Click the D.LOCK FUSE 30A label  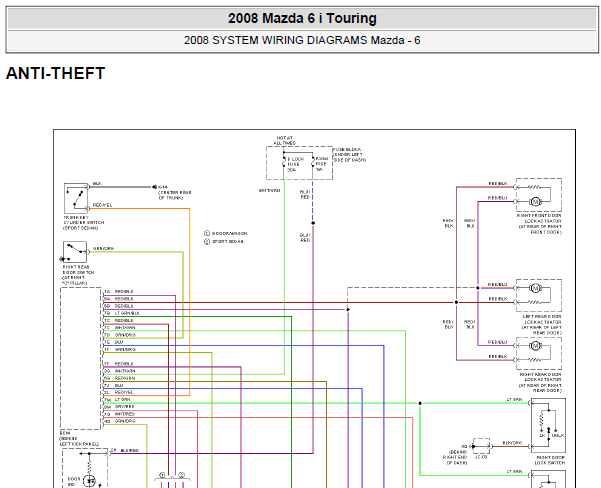coord(295,164)
